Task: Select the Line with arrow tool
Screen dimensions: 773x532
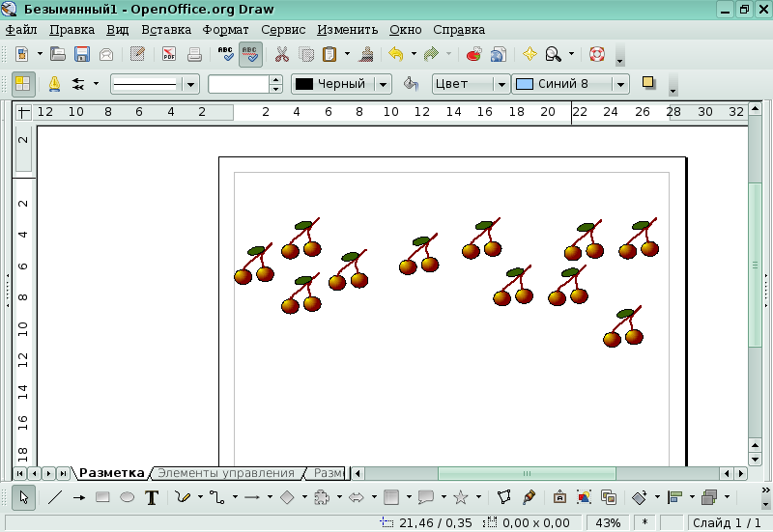Action: point(79,497)
